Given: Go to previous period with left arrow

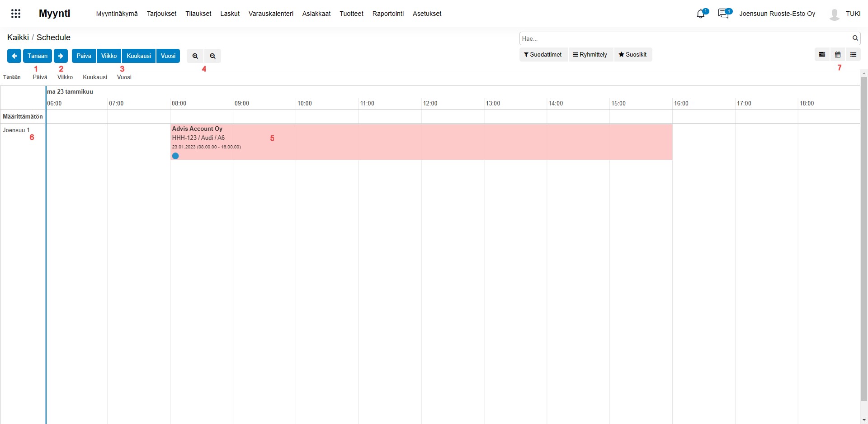Looking at the screenshot, I should [x=14, y=56].
